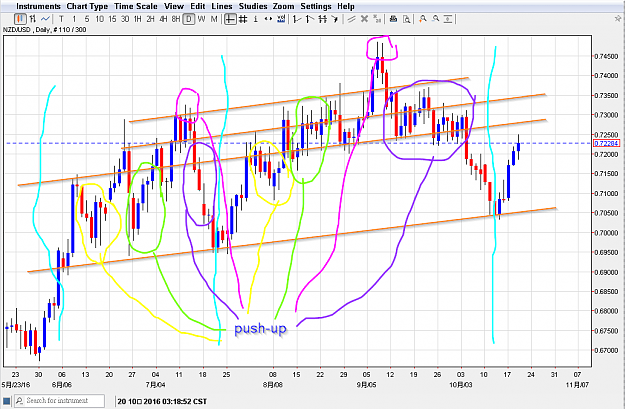Click the Search for instrument field
The image size is (625, 409).
pos(60,401)
